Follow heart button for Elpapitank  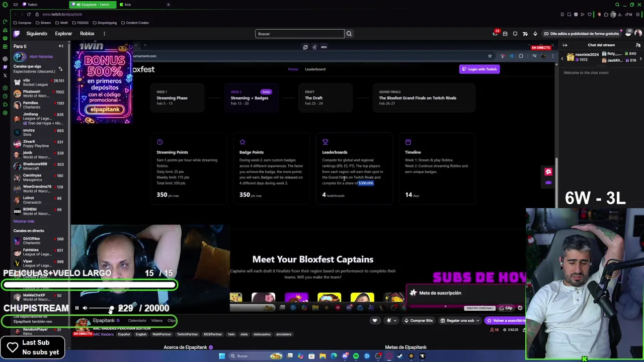click(374, 320)
